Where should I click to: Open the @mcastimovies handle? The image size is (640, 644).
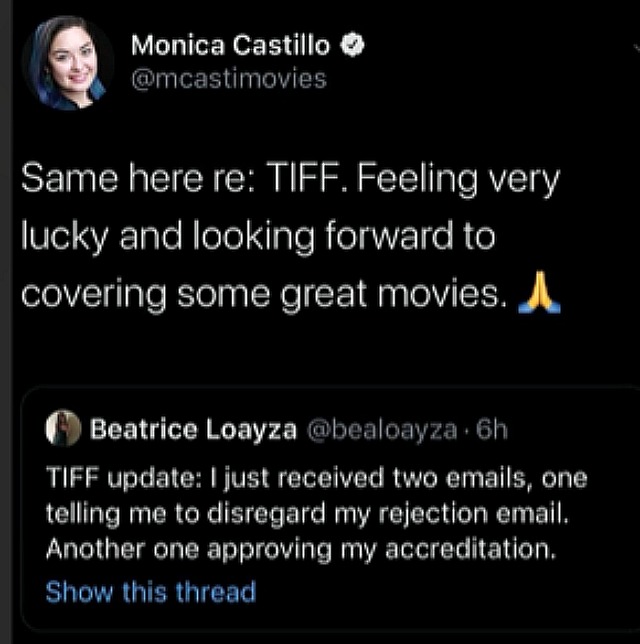pos(228,79)
